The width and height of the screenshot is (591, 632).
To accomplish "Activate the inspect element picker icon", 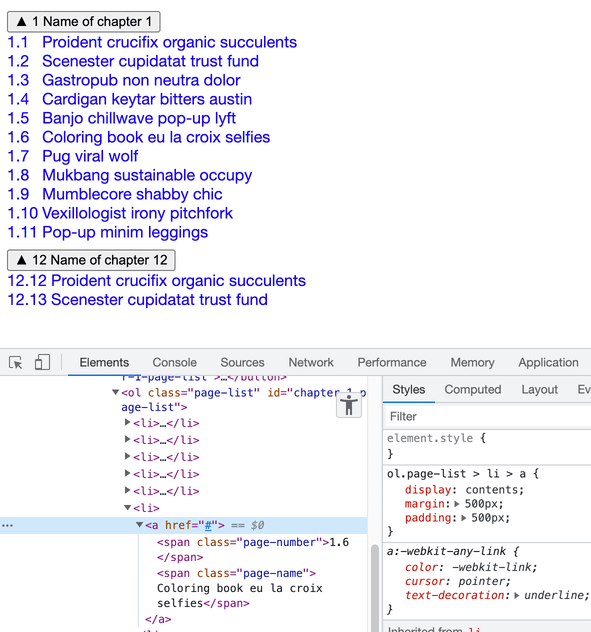I will tap(16, 362).
